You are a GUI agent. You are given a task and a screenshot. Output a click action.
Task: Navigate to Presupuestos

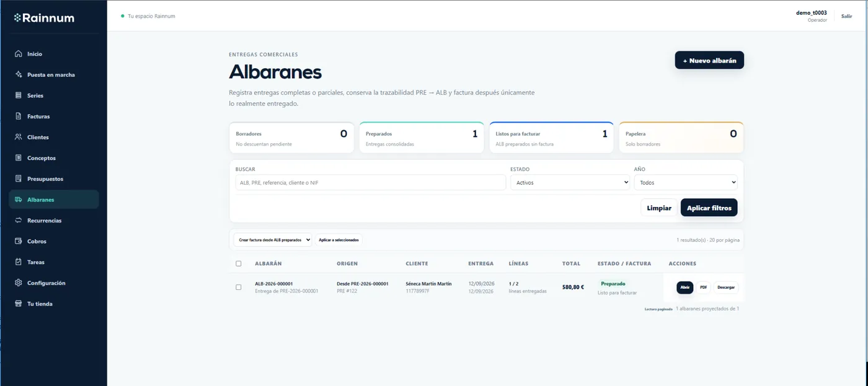tap(53, 179)
